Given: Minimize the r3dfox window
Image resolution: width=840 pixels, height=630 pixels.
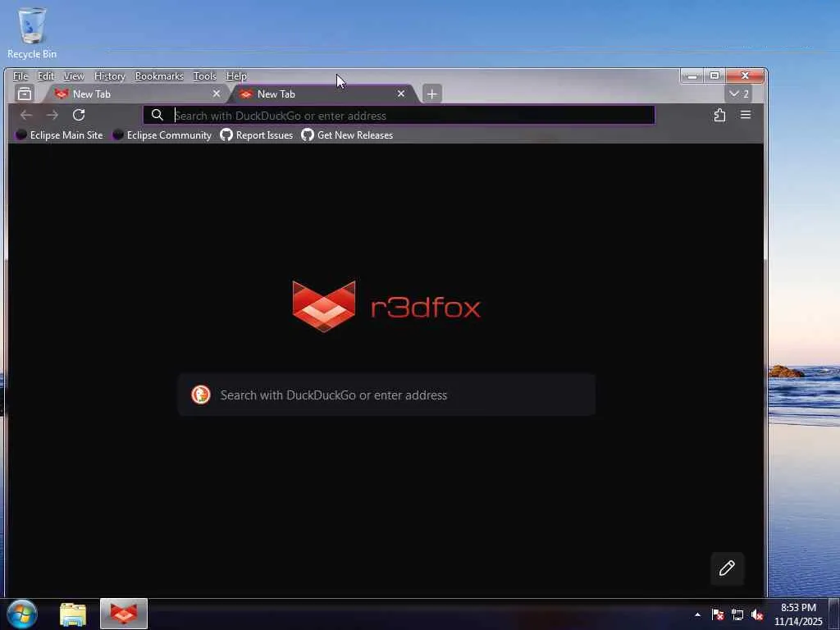Looking at the screenshot, I should (692, 75).
